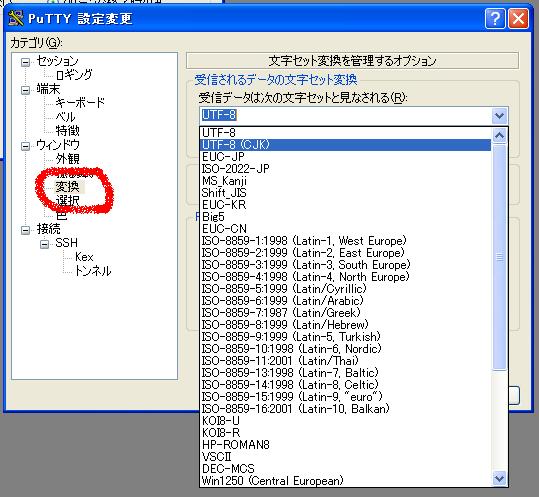539x497 pixels.
Task: Select 変換 in category tree
Action: (67, 187)
